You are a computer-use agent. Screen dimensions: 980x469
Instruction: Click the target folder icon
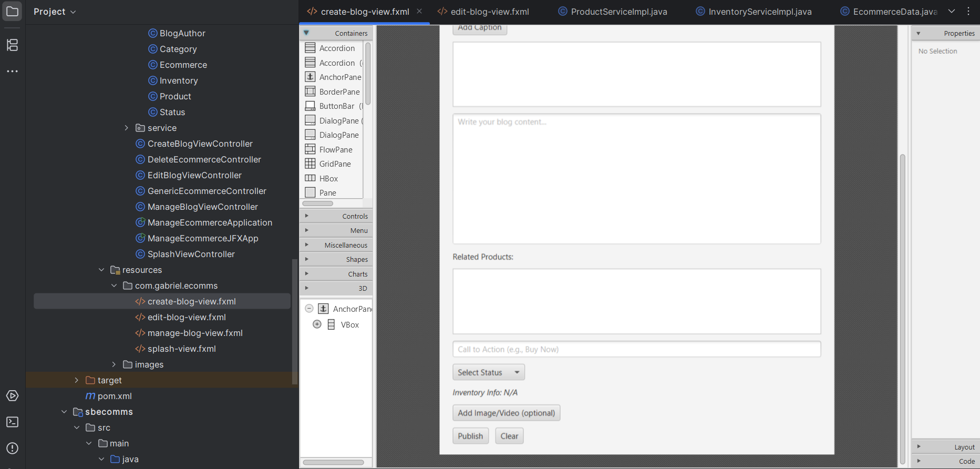pyautogui.click(x=90, y=380)
